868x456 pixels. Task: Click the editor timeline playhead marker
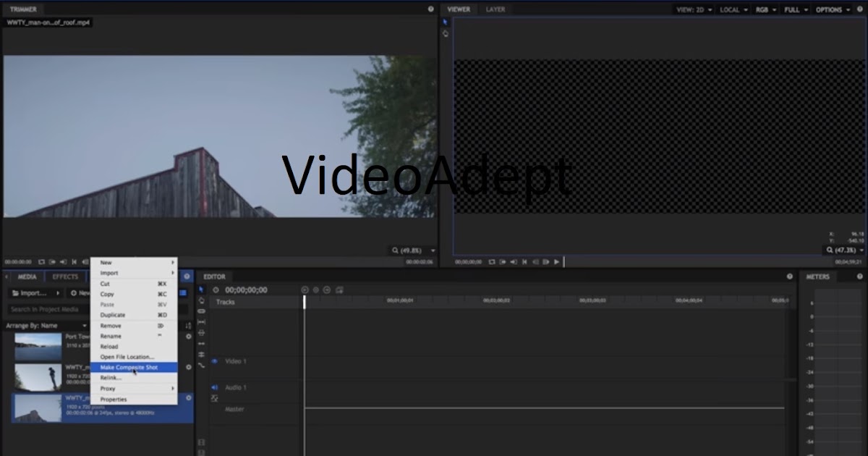(305, 303)
